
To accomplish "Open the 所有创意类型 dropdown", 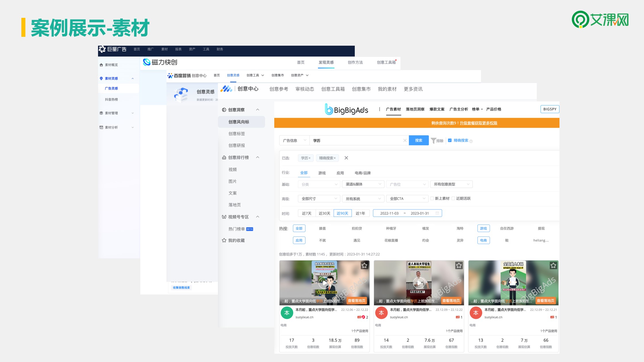I will pos(451,184).
